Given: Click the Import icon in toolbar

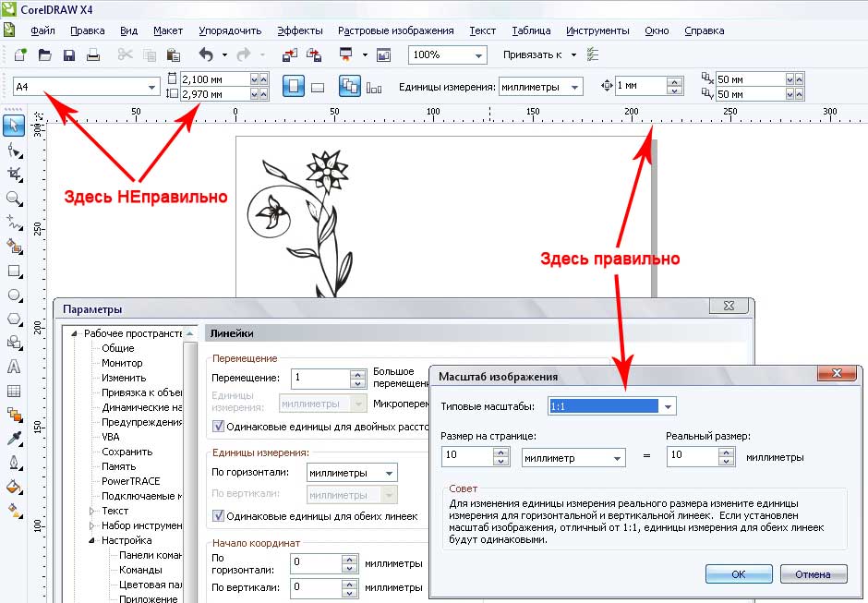Looking at the screenshot, I should (290, 54).
